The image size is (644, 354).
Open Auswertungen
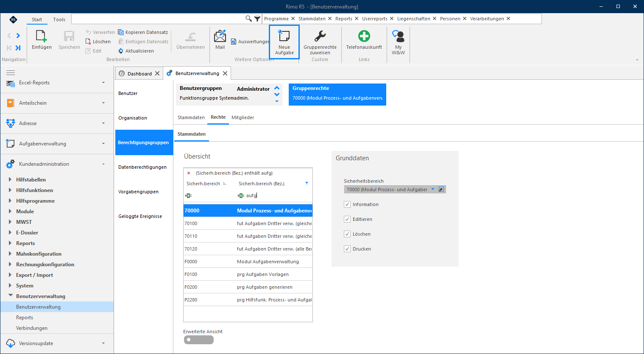pos(250,42)
